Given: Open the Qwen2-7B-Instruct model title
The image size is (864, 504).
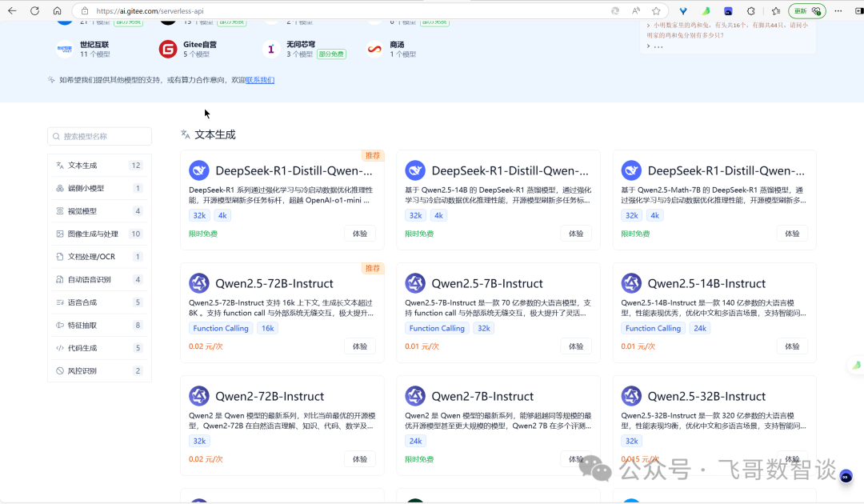Looking at the screenshot, I should [x=482, y=397].
